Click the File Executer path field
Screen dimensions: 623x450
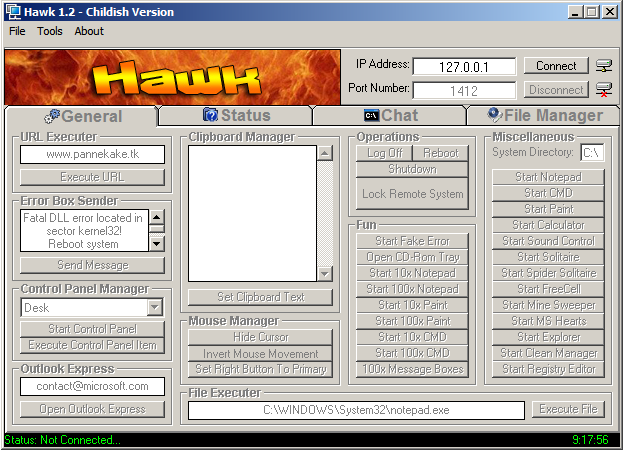point(356,410)
